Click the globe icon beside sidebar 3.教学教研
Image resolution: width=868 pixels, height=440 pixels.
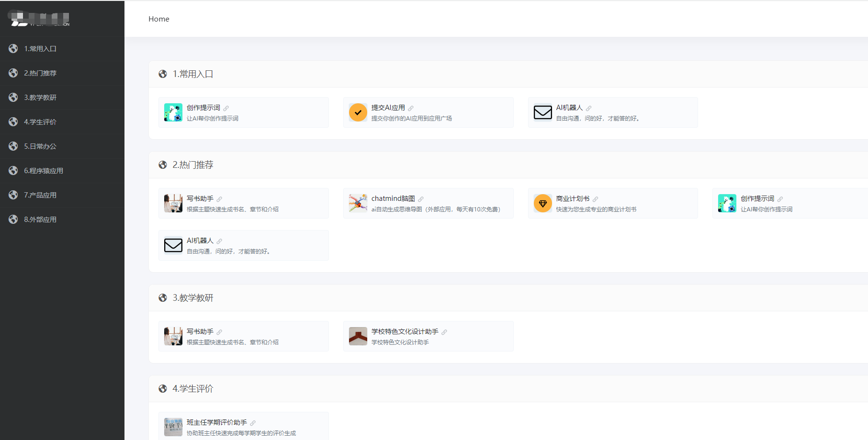click(x=13, y=98)
